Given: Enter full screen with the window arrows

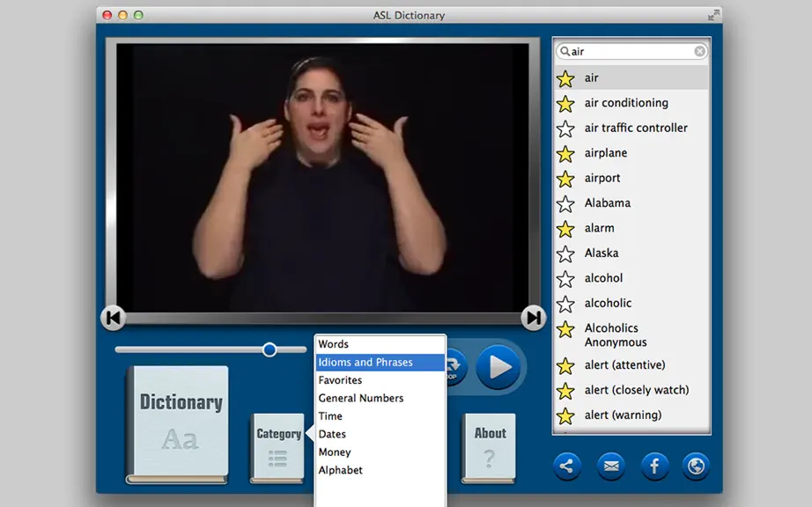Looking at the screenshot, I should click(x=713, y=15).
